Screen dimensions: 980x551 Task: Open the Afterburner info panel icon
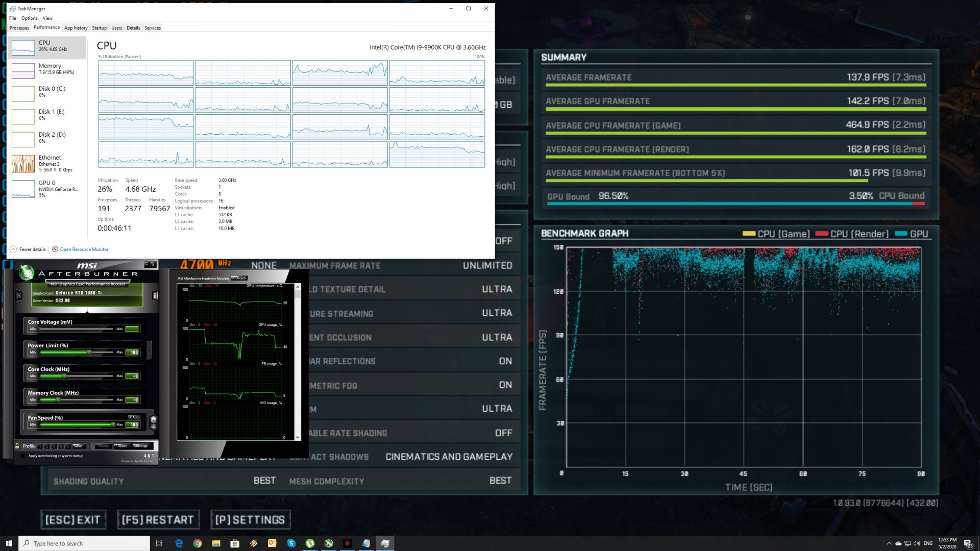point(155,295)
